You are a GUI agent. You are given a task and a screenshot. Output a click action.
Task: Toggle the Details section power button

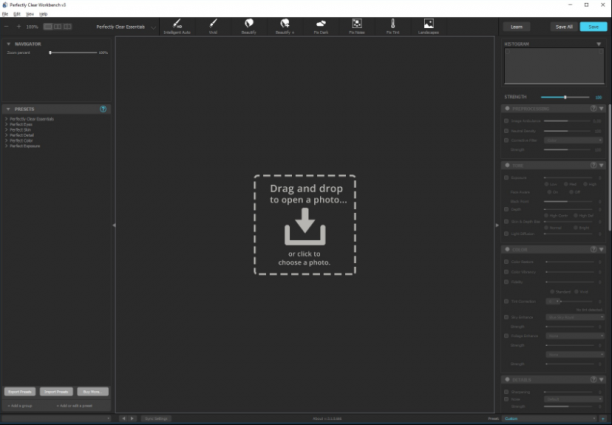click(507, 379)
